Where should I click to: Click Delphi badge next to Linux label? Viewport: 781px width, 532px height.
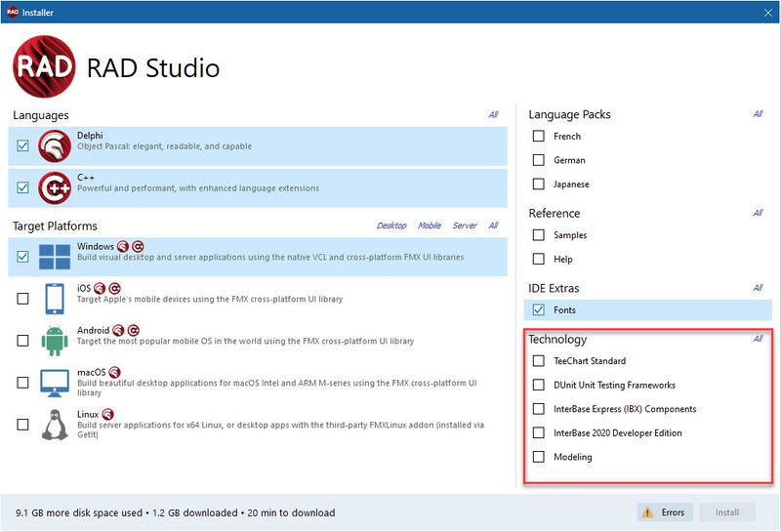coord(107,414)
